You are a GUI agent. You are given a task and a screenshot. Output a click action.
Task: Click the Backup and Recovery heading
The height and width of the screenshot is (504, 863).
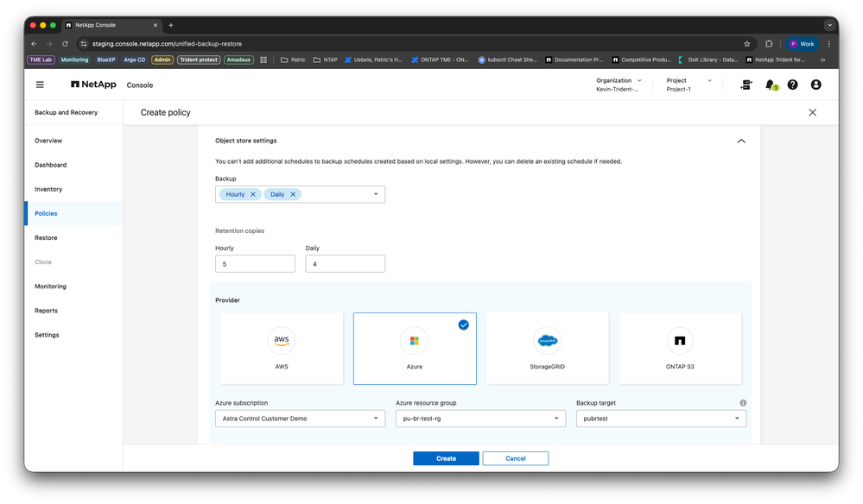tap(66, 113)
